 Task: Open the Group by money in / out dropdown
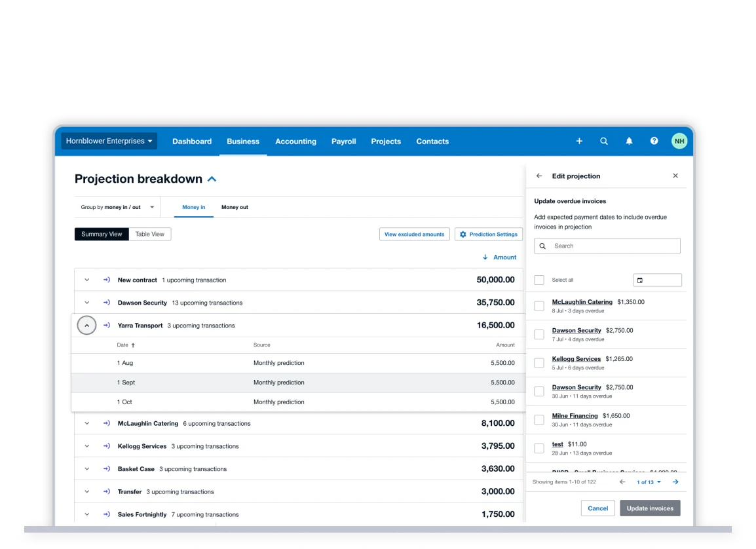117,207
